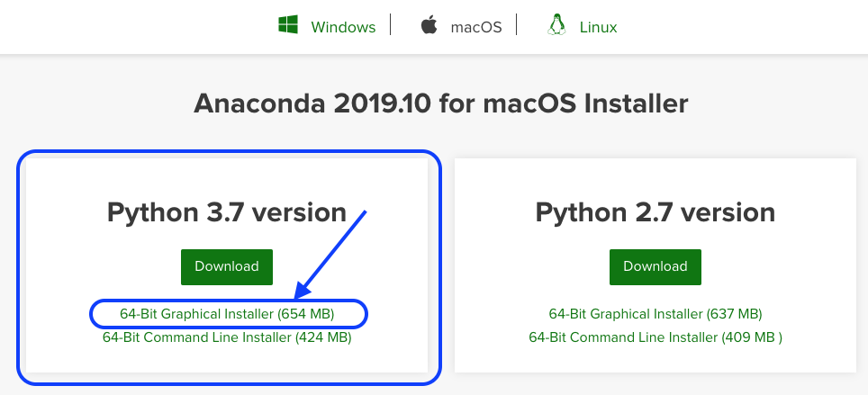Viewport: 868px width, 395px height.
Task: Click the blue annotation arrow
Action: coord(331,256)
